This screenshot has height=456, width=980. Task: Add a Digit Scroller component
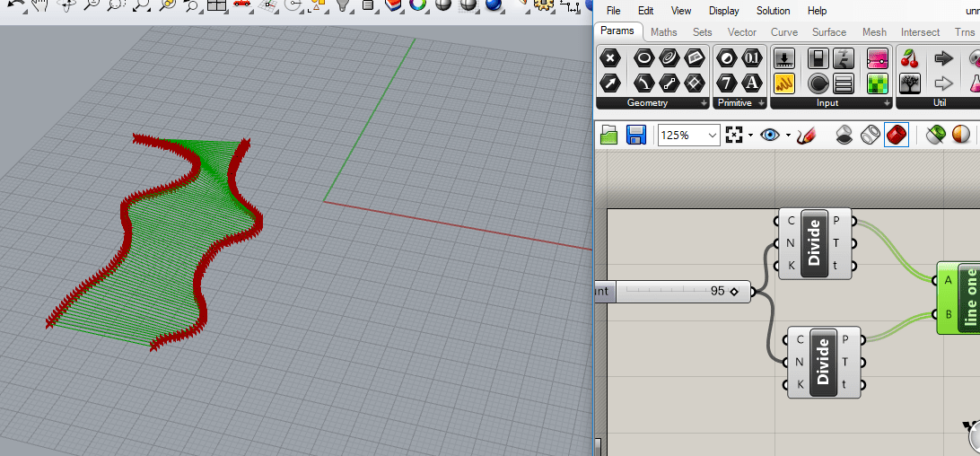pos(844,59)
